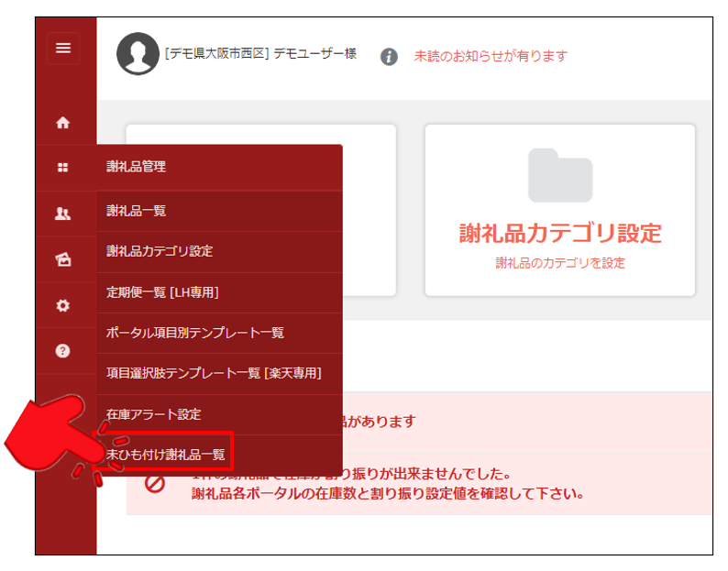Click the info icon beside notification
The image size is (728, 571).
coord(389,57)
